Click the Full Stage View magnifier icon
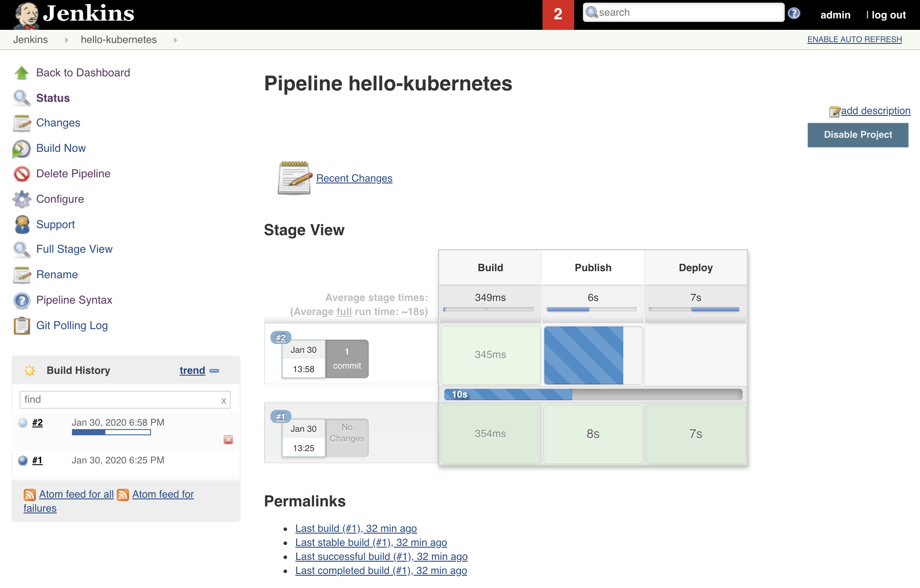Screen dimensions: 920x588 [22, 249]
